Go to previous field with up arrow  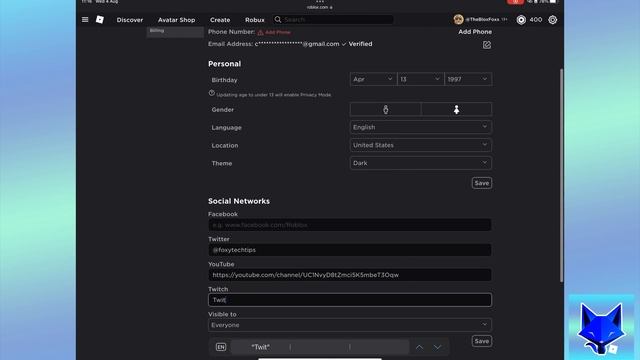pos(419,347)
